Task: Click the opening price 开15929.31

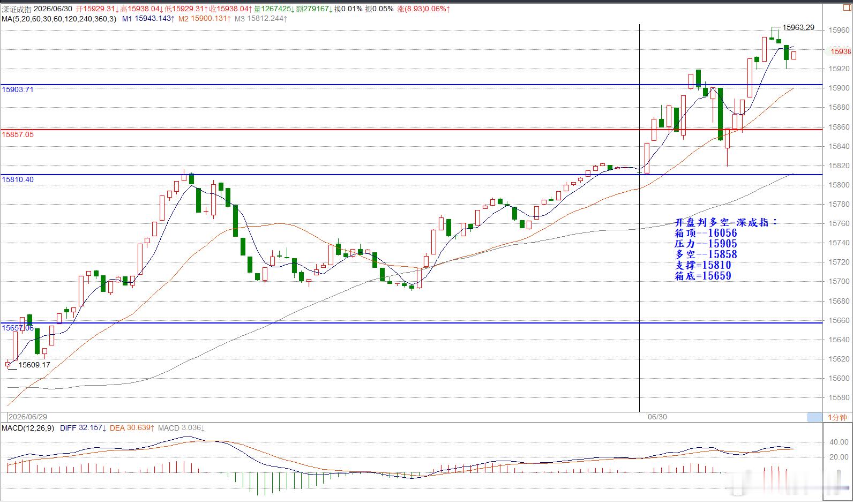Action: pyautogui.click(x=97, y=9)
